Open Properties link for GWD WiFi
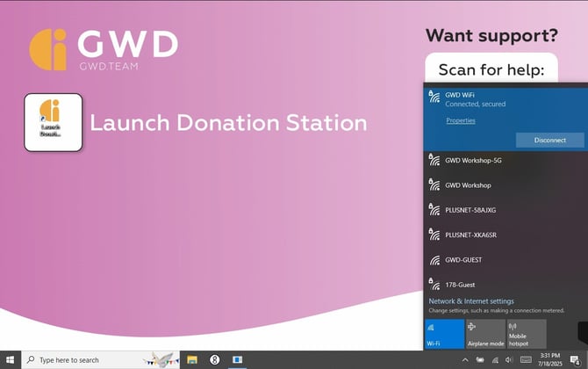This screenshot has height=369, width=588. (x=461, y=120)
